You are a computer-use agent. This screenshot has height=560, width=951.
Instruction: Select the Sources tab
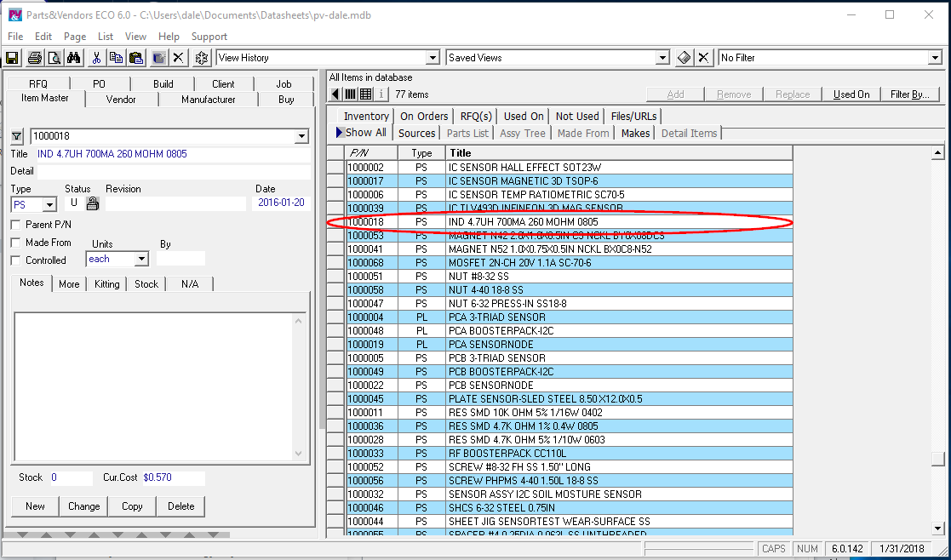pos(416,134)
